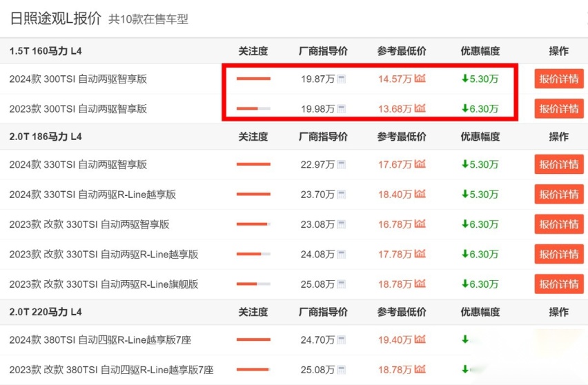Click 报价详情 for 2024款 330TSI 智享版
The image size is (588, 385).
coord(559,164)
